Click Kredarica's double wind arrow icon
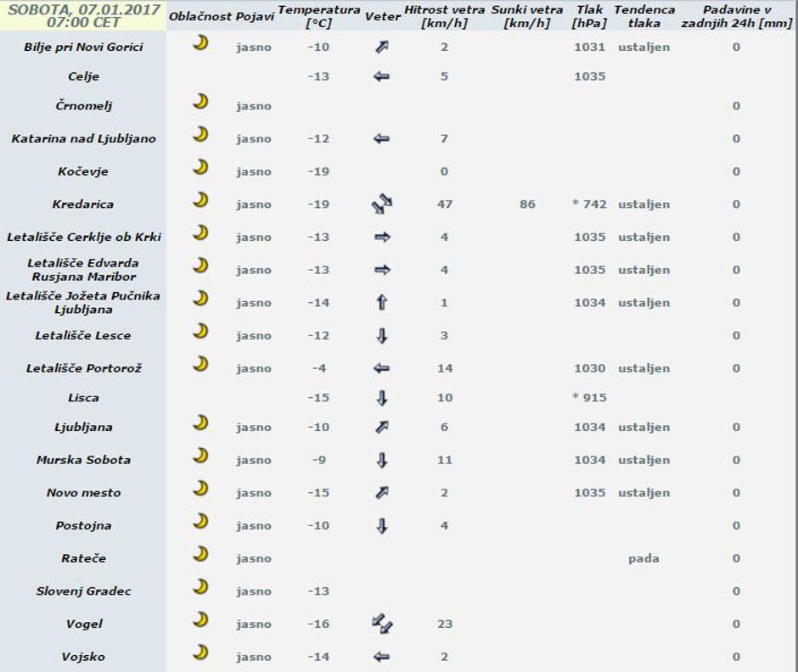 (x=382, y=204)
